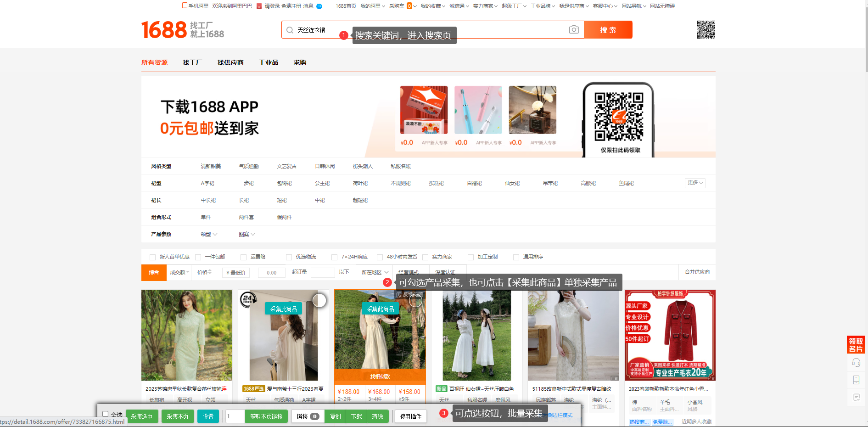Click the 1688 logo
Viewport: 868px width, 427px height.
(x=164, y=29)
